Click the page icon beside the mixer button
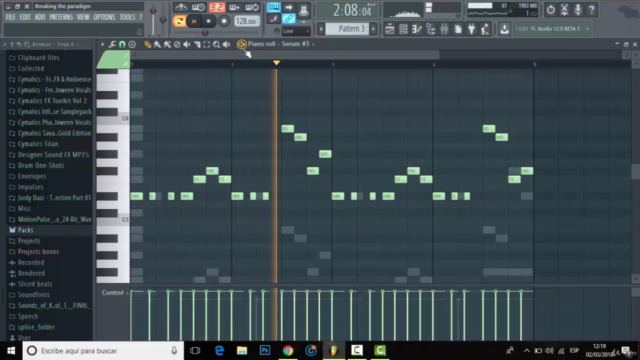The width and height of the screenshot is (640, 360). [458, 29]
